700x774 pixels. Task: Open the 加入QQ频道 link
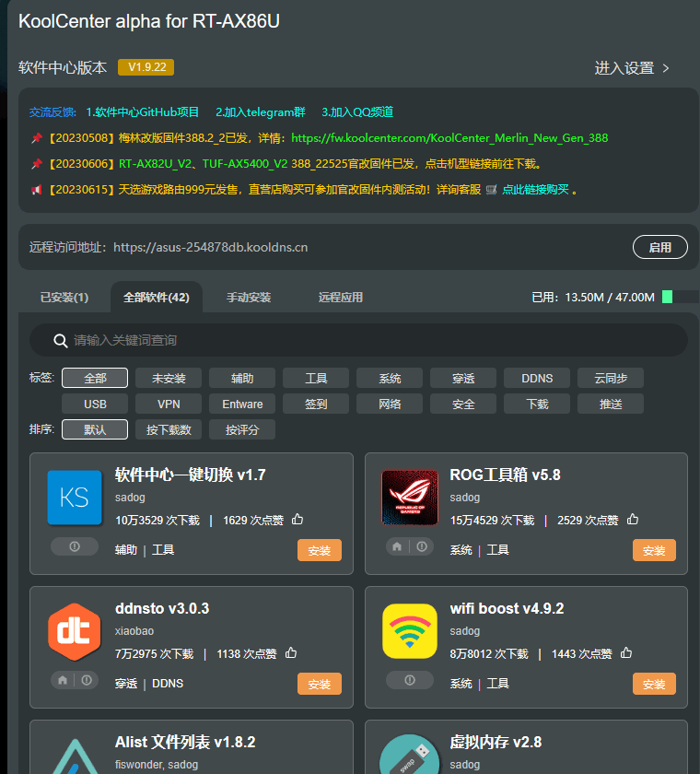point(357,112)
